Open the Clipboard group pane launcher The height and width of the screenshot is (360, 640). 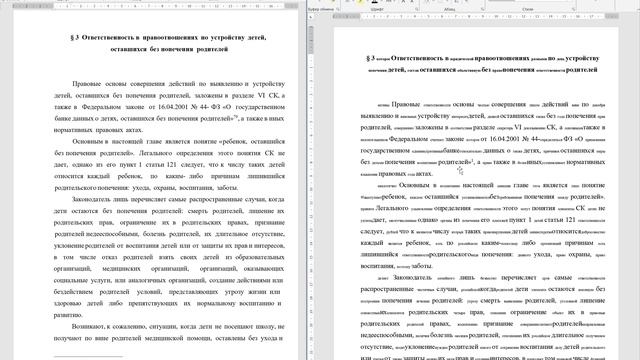click(x=338, y=9)
